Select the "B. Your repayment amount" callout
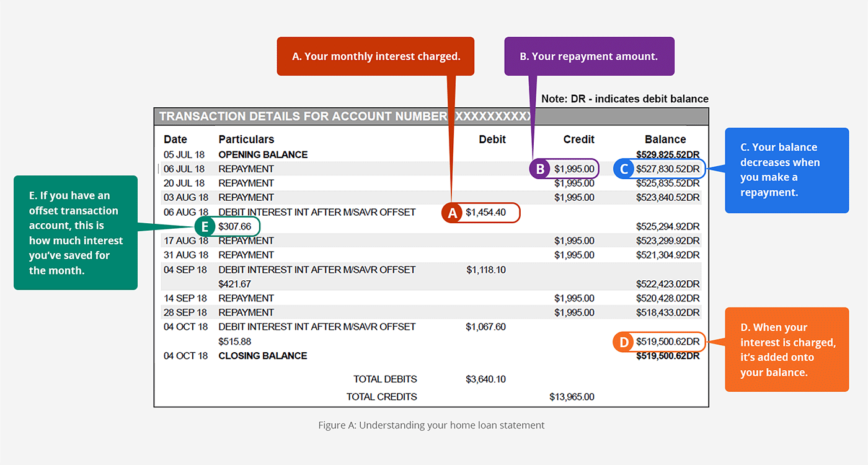This screenshot has width=868, height=465. click(x=589, y=56)
